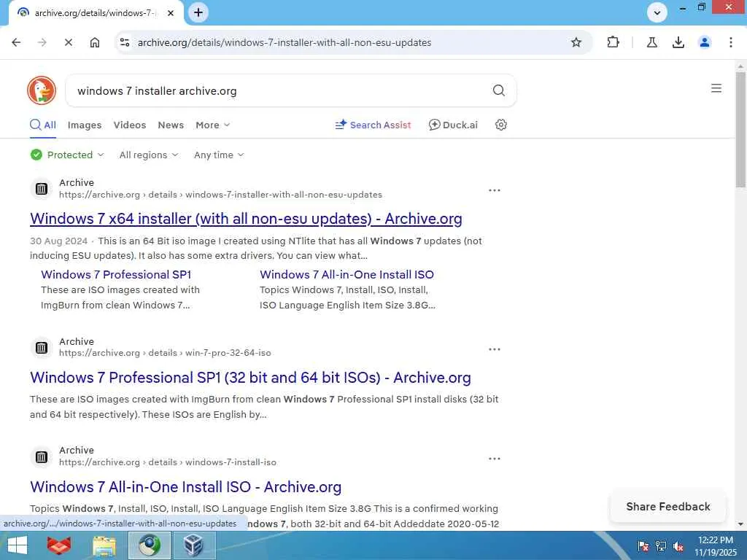Stop loading the page
Screen dimensions: 747x560
click(69, 42)
